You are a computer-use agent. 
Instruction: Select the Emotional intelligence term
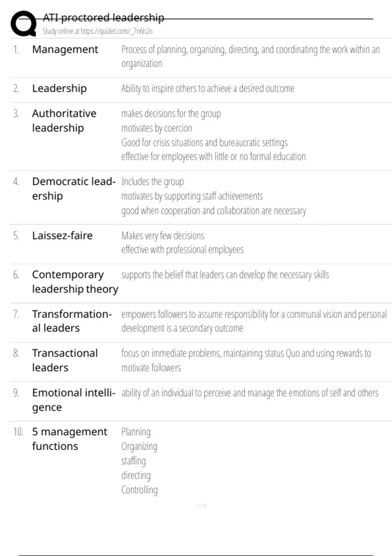73,400
